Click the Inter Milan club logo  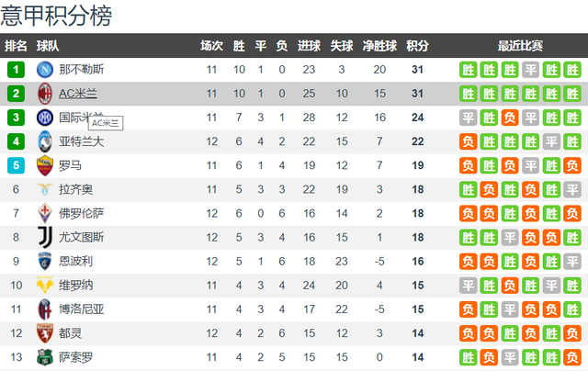click(x=45, y=118)
